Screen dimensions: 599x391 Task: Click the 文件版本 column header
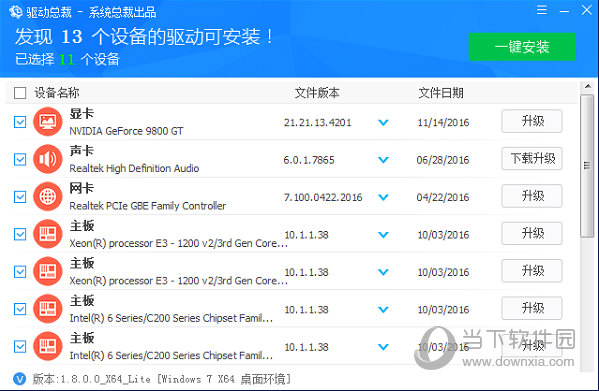(x=317, y=93)
